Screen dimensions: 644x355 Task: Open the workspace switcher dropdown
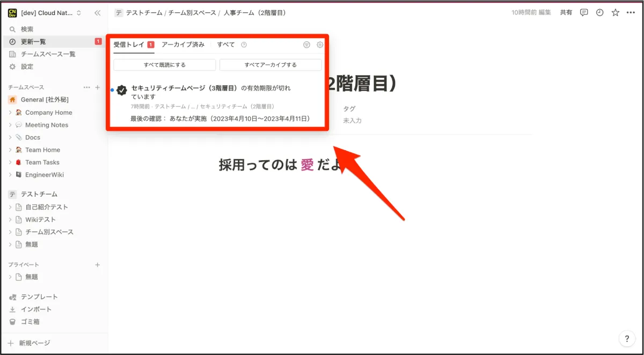(46, 13)
